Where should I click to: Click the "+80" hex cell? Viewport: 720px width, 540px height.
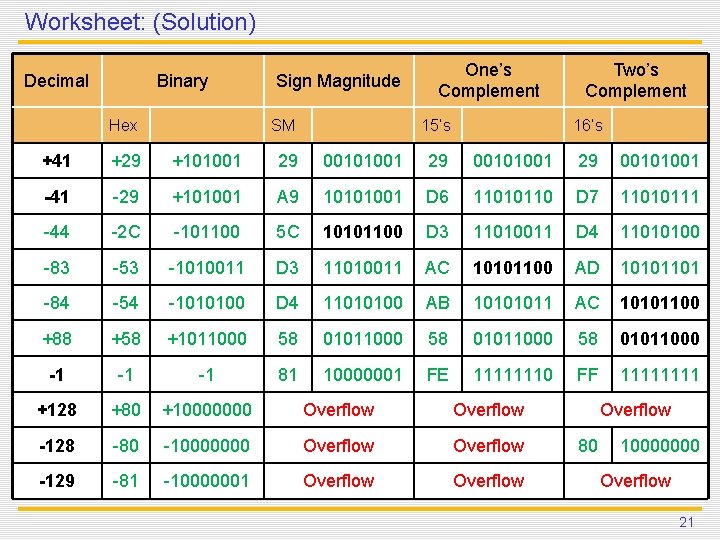pos(126,410)
